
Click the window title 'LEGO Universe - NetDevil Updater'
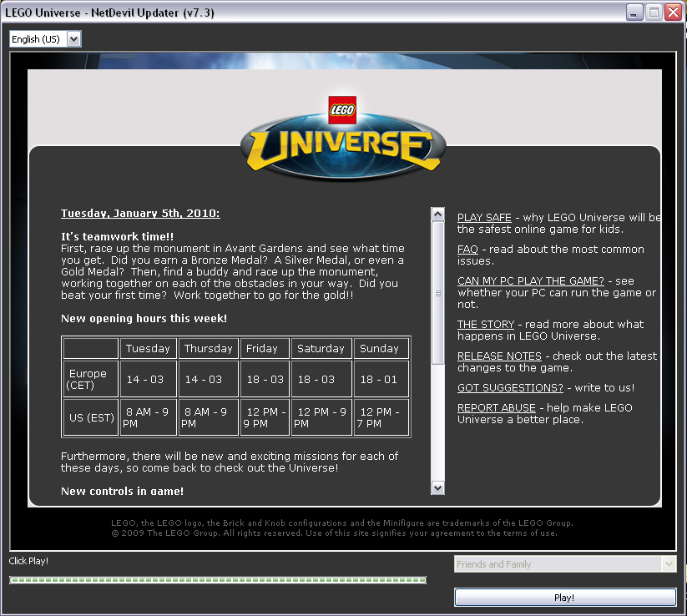coord(109,13)
